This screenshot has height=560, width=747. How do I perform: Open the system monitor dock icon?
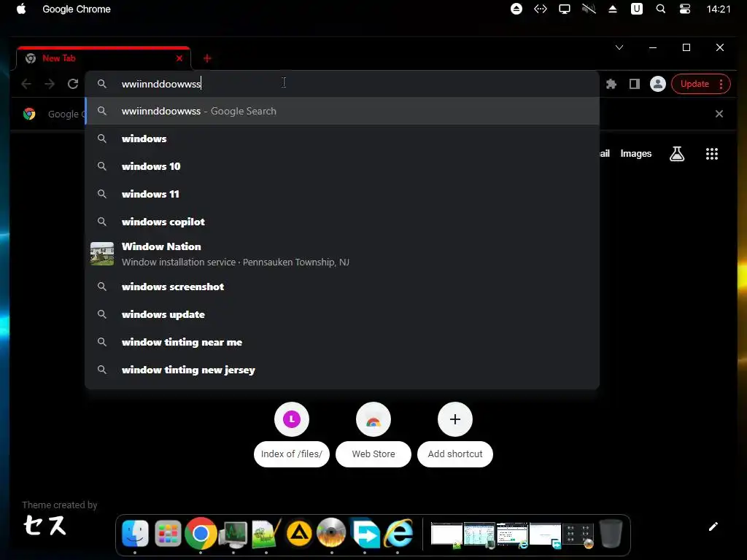coord(233,534)
